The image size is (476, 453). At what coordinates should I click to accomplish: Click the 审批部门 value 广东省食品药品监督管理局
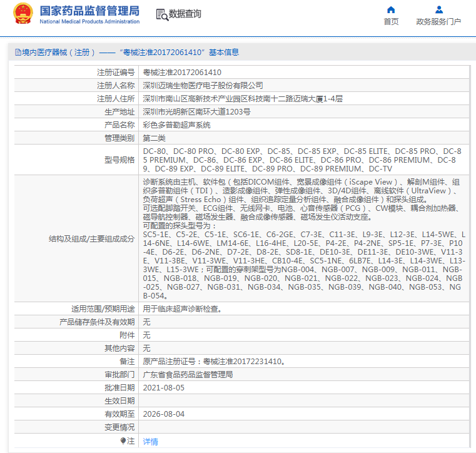(188, 374)
